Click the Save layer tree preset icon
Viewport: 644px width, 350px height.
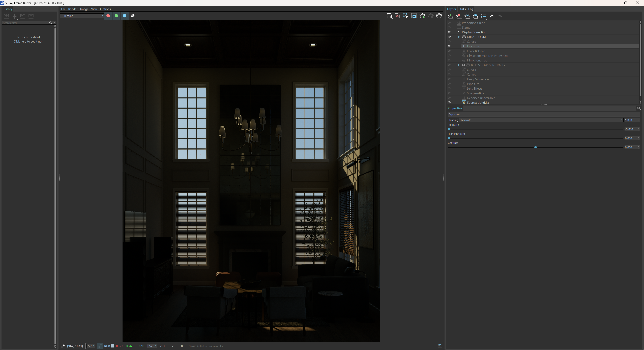click(467, 16)
